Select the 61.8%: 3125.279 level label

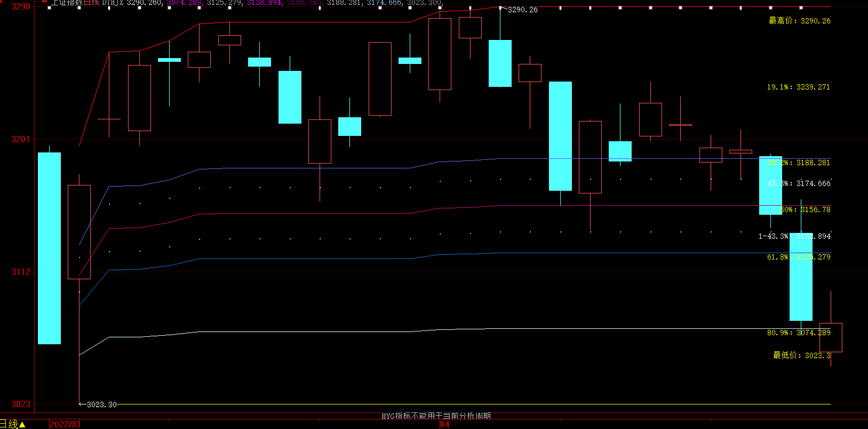point(799,257)
